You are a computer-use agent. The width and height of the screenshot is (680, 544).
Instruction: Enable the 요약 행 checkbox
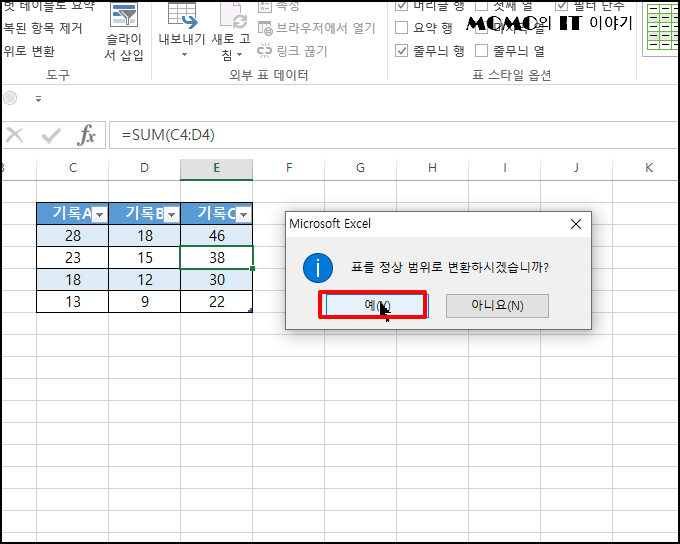coord(402,28)
